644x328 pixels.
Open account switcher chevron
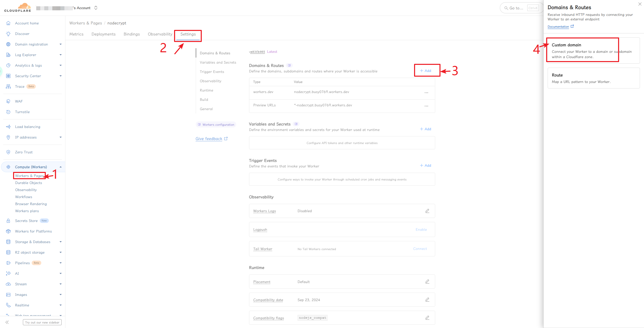(96, 8)
